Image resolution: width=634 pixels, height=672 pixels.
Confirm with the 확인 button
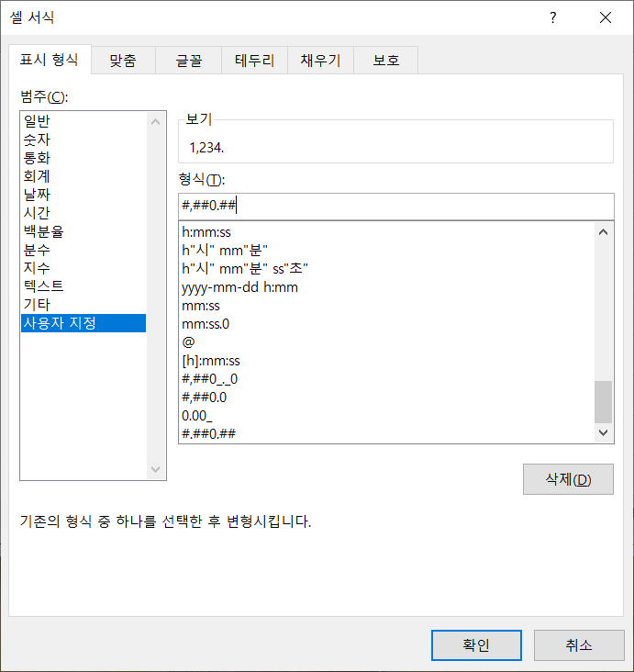[x=476, y=645]
